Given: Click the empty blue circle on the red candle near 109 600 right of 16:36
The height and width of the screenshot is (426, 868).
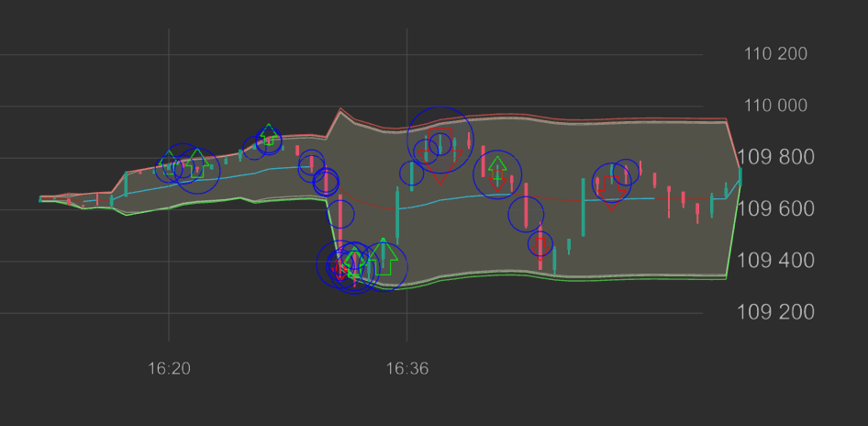Looking at the screenshot, I should tap(526, 214).
